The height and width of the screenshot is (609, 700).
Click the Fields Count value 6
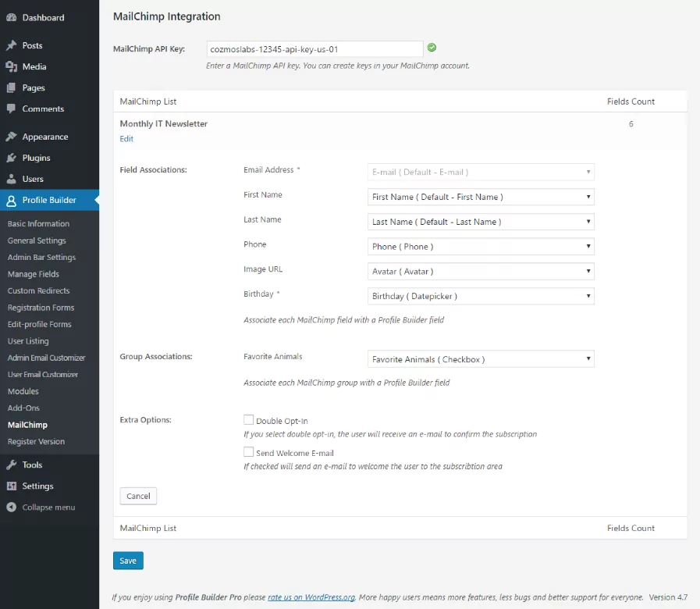pyautogui.click(x=631, y=124)
